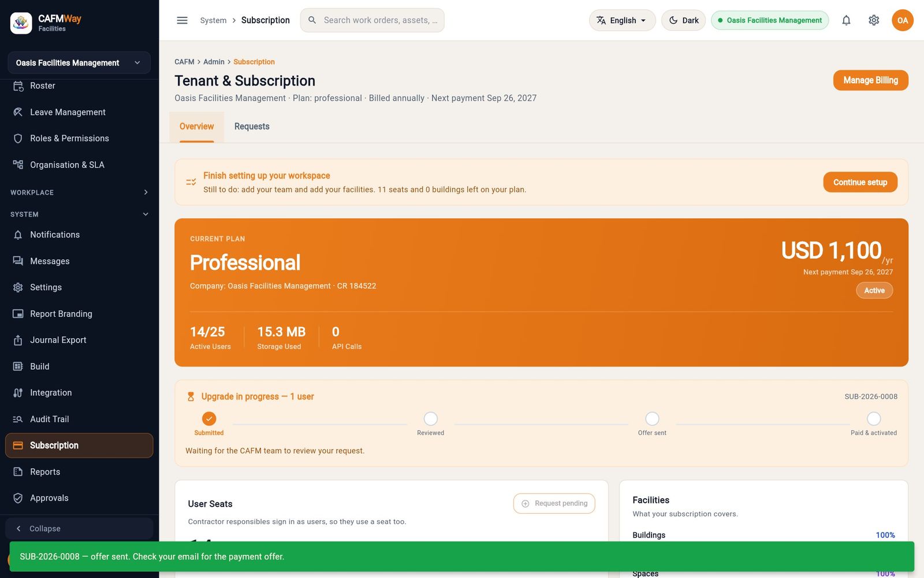
Task: Click the Roles & Permissions shield icon
Action: (x=18, y=139)
